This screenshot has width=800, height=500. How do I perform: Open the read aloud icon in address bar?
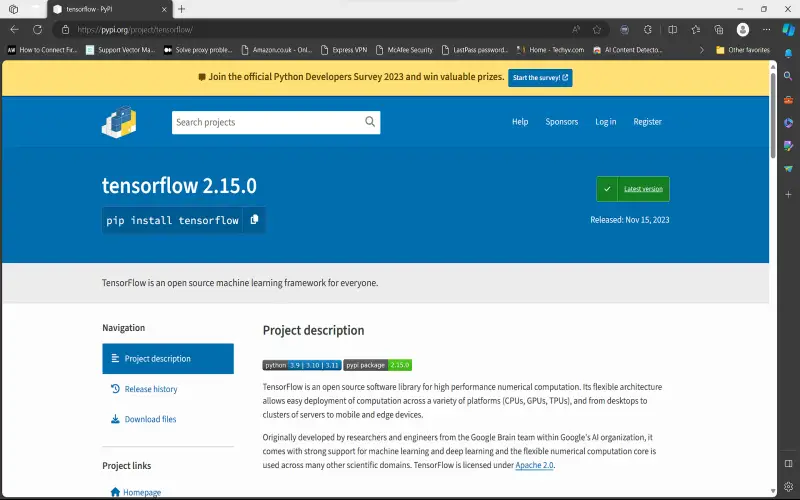click(x=576, y=30)
